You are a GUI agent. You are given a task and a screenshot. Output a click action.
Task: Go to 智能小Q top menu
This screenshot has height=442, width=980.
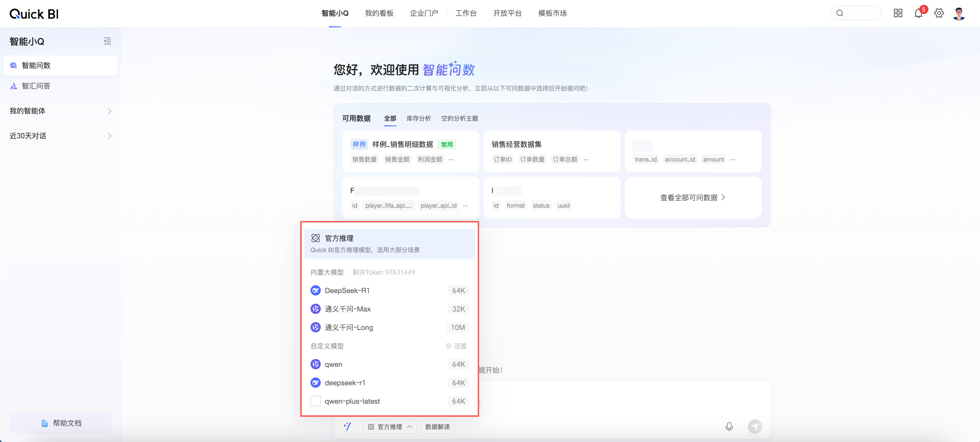click(335, 13)
